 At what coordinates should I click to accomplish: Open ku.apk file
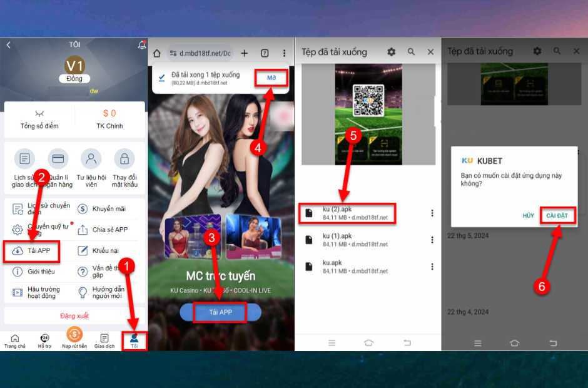[347, 267]
